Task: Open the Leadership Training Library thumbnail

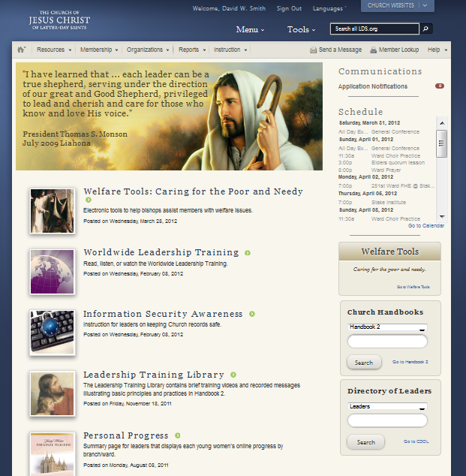Action: point(53,393)
